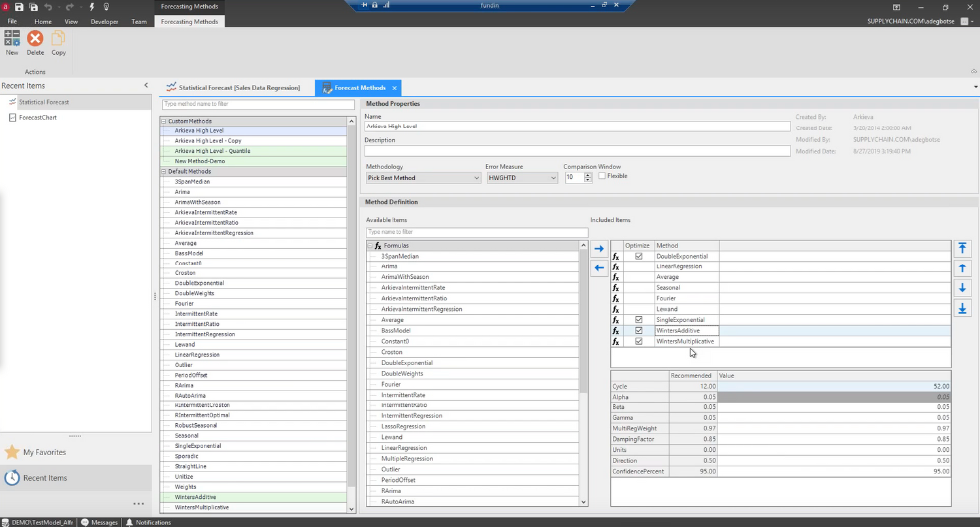980x527 pixels.
Task: Click the Save icon in quick access toolbar
Action: point(19,7)
